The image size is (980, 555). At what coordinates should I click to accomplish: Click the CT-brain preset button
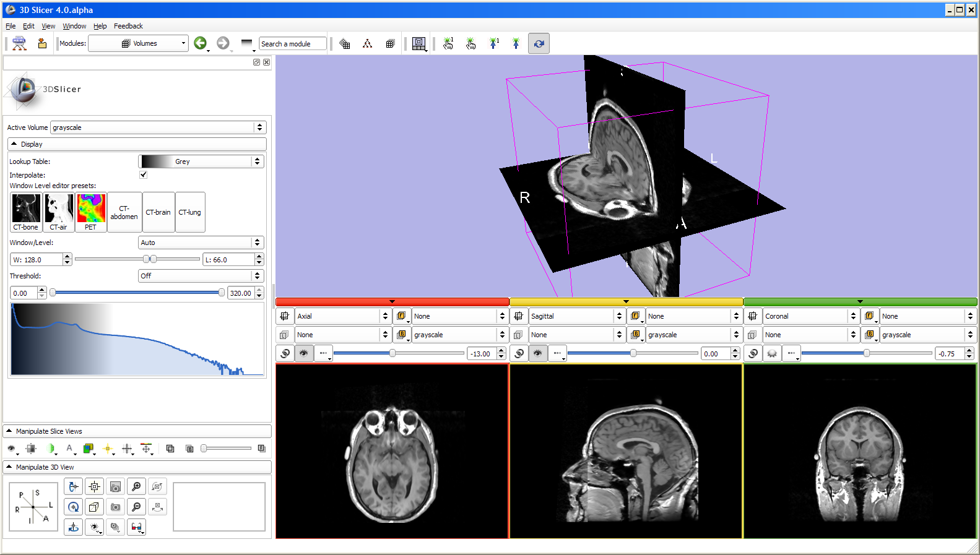coord(158,212)
